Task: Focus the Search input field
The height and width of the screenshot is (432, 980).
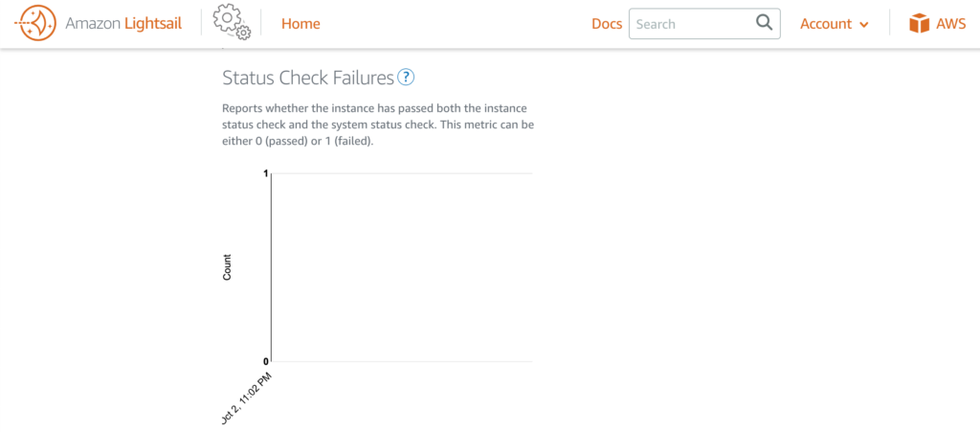Action: pyautogui.click(x=704, y=24)
